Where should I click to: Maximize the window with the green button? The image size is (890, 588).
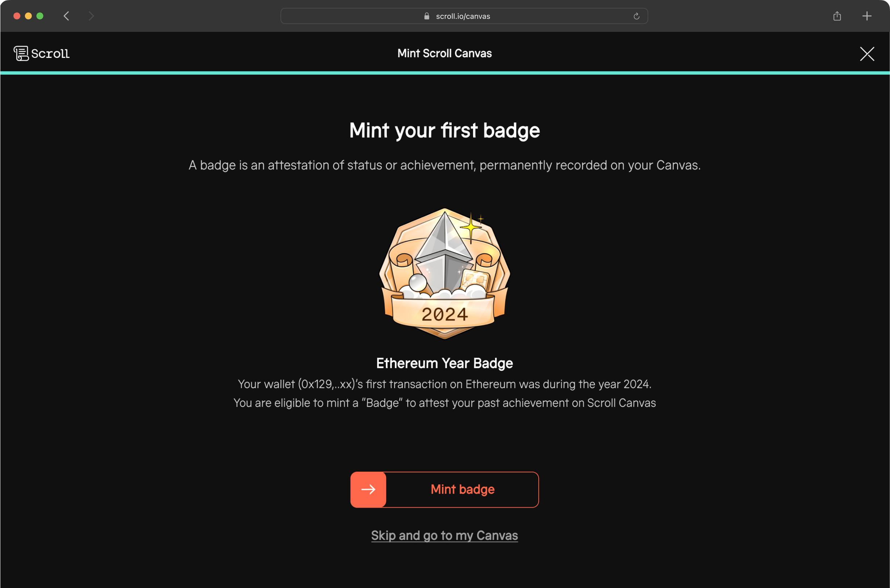(40, 16)
